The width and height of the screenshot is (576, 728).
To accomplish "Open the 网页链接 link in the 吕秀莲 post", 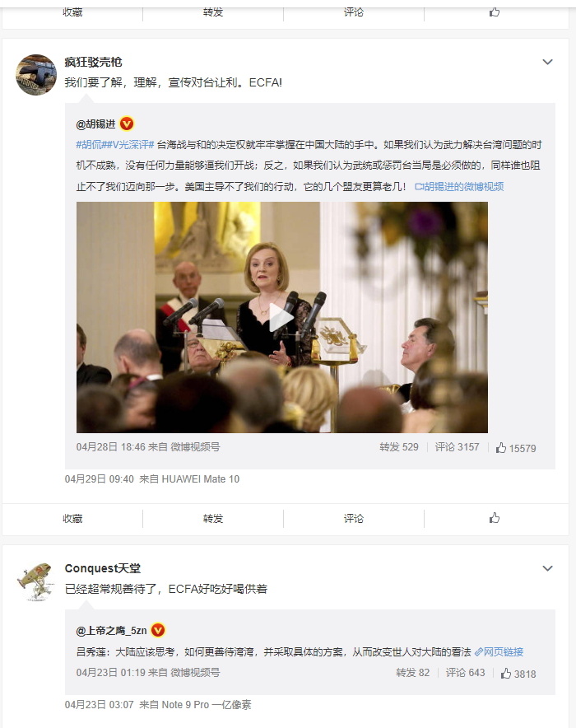I will tap(499, 652).
